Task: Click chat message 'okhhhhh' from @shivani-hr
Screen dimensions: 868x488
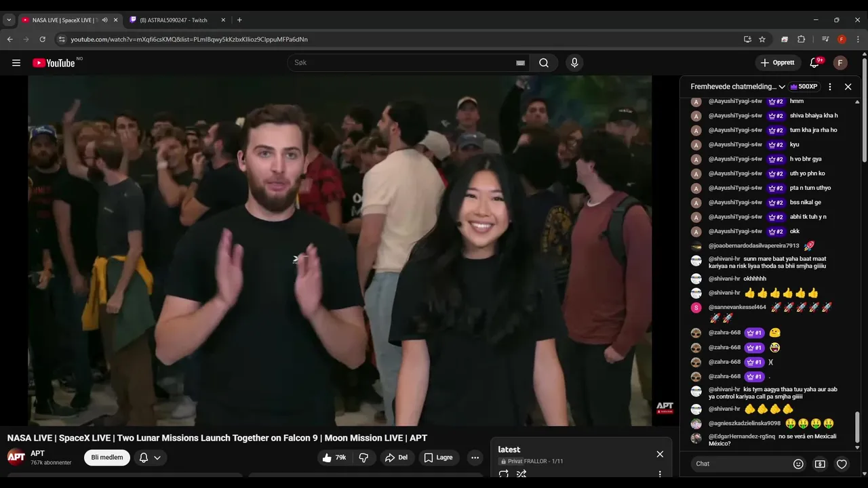Action: point(755,279)
